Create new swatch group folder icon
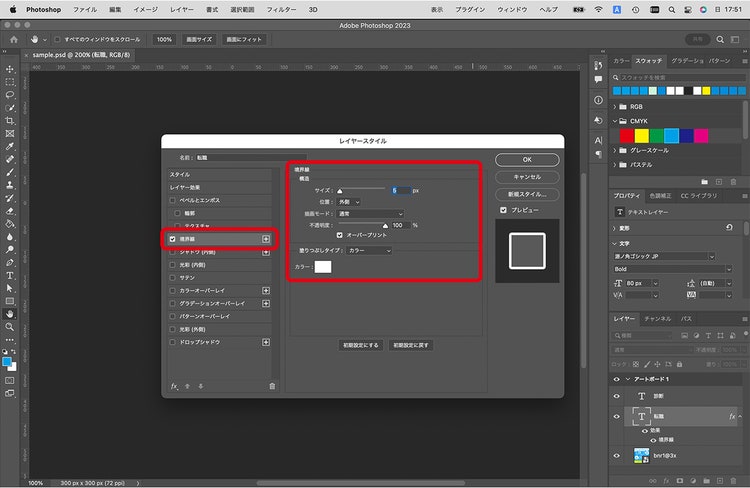 (x=705, y=182)
